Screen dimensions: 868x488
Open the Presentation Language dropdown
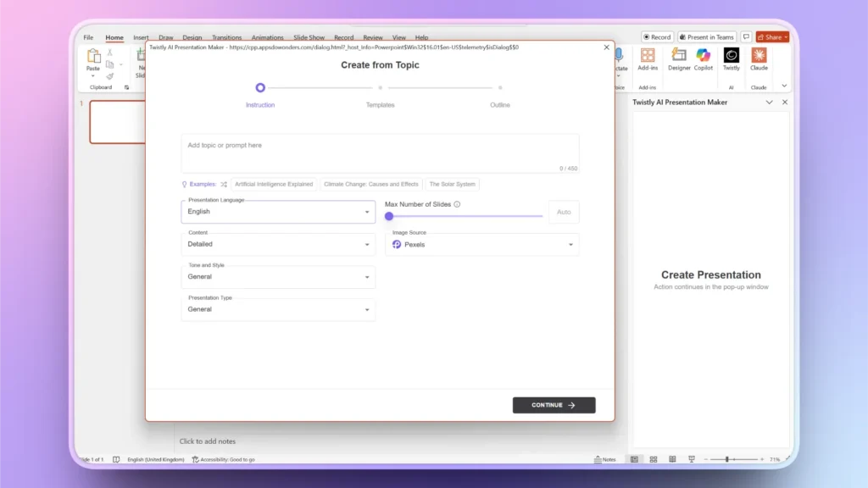[x=278, y=212]
